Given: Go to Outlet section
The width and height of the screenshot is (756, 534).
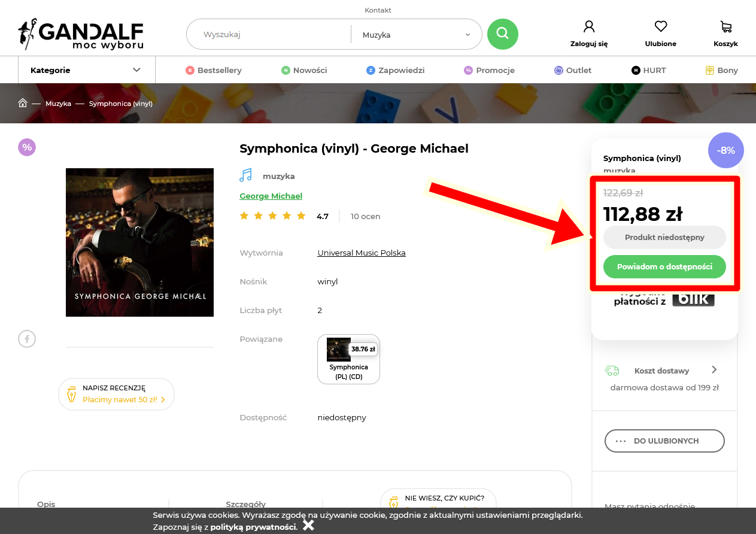Looking at the screenshot, I should point(573,70).
